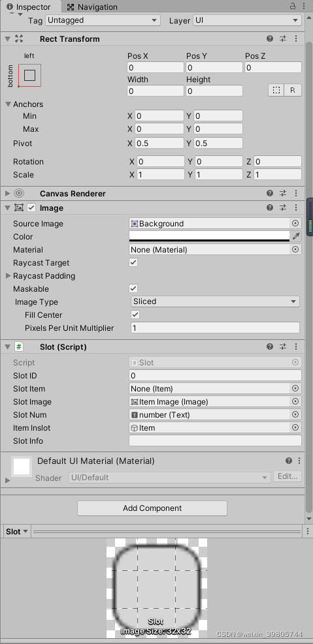
Task: Switch to the Navigation tab
Action: click(x=92, y=7)
